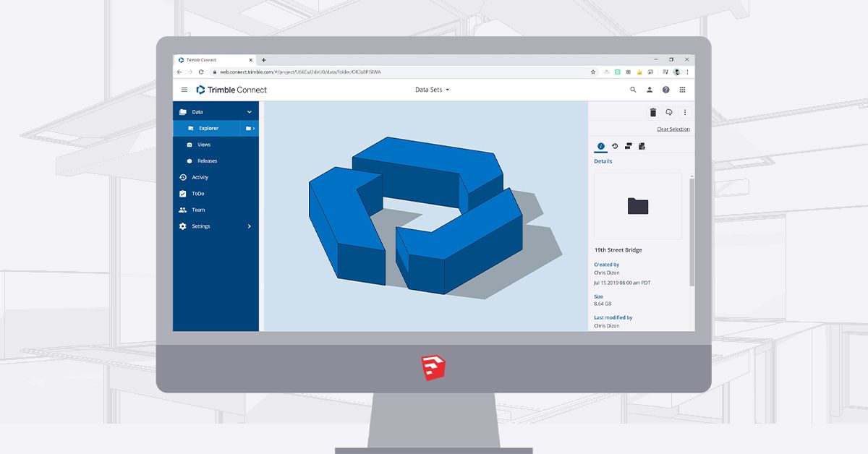Click the details panel vertical scrollbar
This screenshot has height=454, width=868.
point(692,231)
